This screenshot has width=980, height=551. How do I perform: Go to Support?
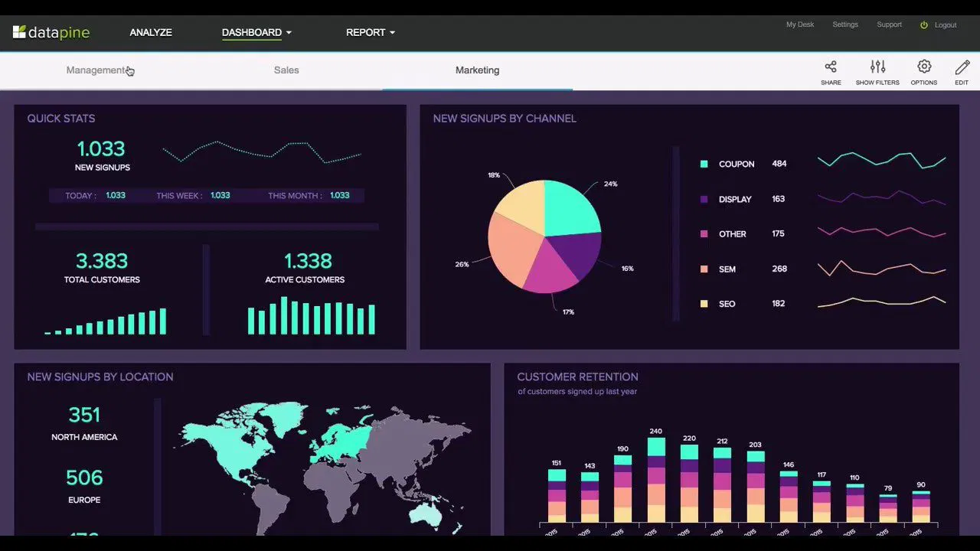(889, 24)
